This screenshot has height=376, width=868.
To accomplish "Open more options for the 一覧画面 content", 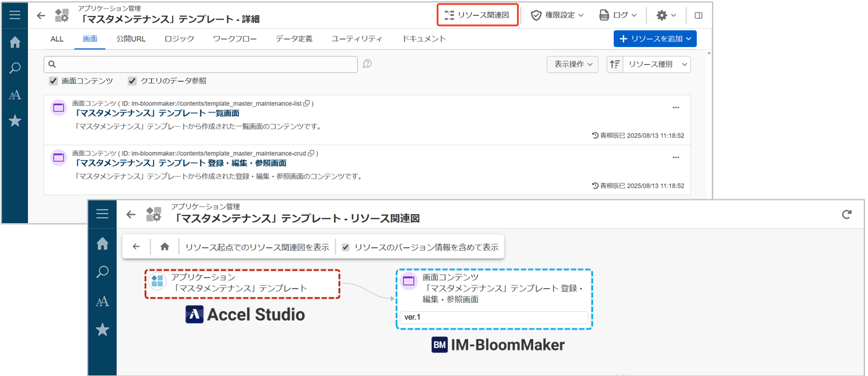I will [x=675, y=108].
